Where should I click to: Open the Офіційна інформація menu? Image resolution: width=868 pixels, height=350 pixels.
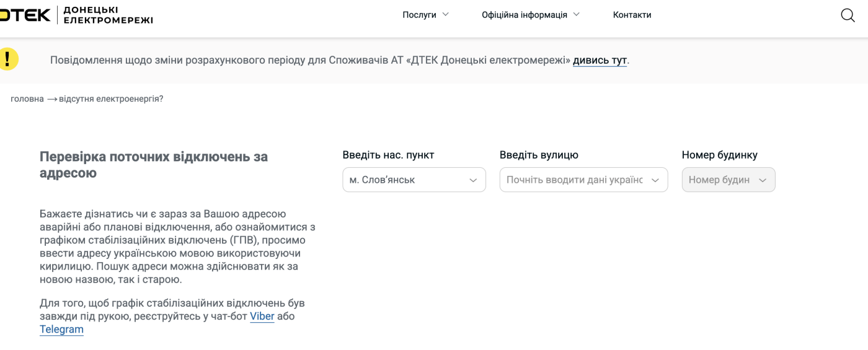[524, 15]
